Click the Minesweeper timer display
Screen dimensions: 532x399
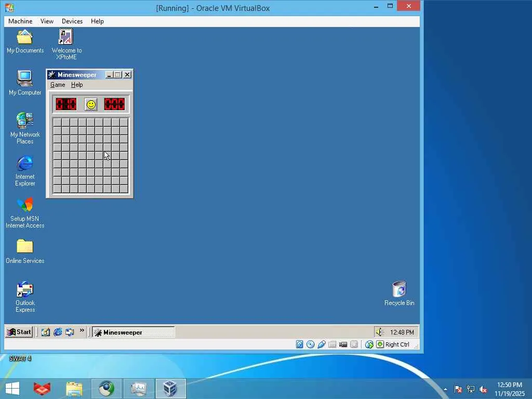114,104
